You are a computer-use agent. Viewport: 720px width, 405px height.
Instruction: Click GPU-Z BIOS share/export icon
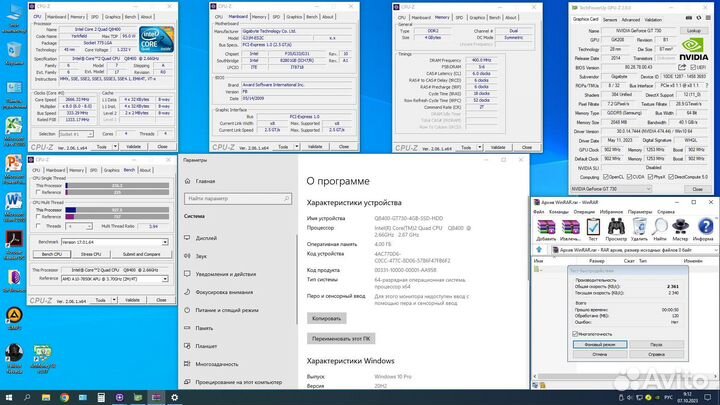[682, 67]
